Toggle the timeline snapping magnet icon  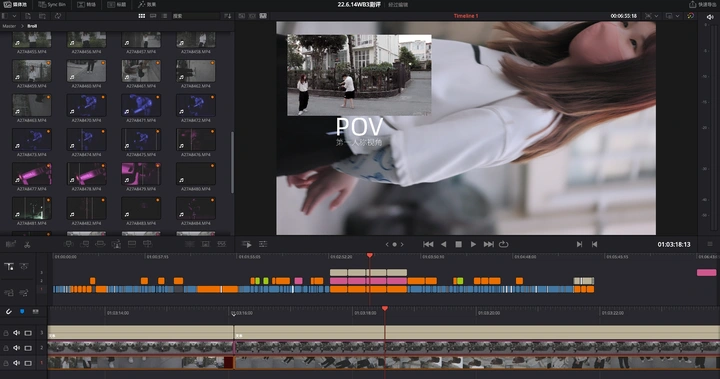point(8,311)
